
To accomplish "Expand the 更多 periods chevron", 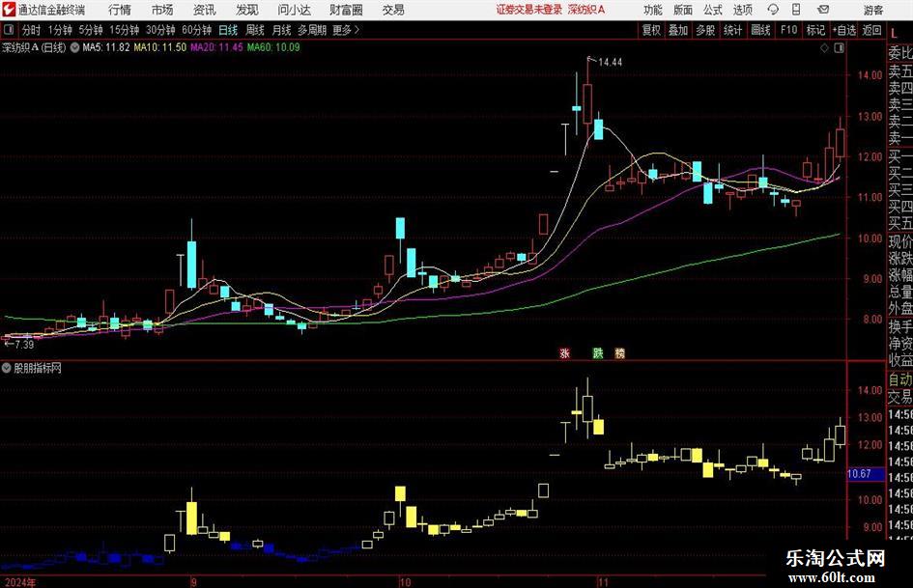I will [x=357, y=30].
